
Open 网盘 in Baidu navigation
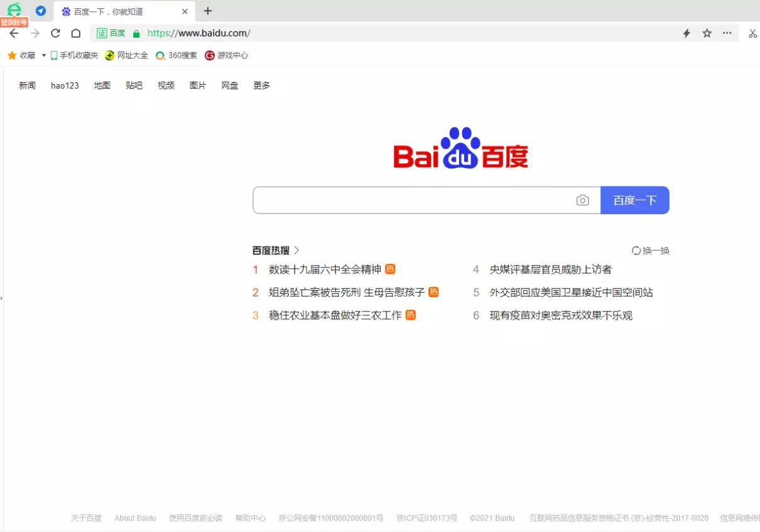click(230, 85)
